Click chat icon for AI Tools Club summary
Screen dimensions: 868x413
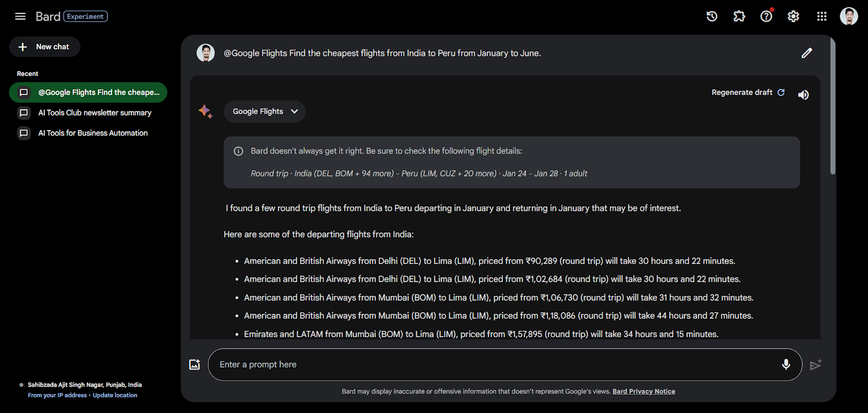tap(24, 113)
